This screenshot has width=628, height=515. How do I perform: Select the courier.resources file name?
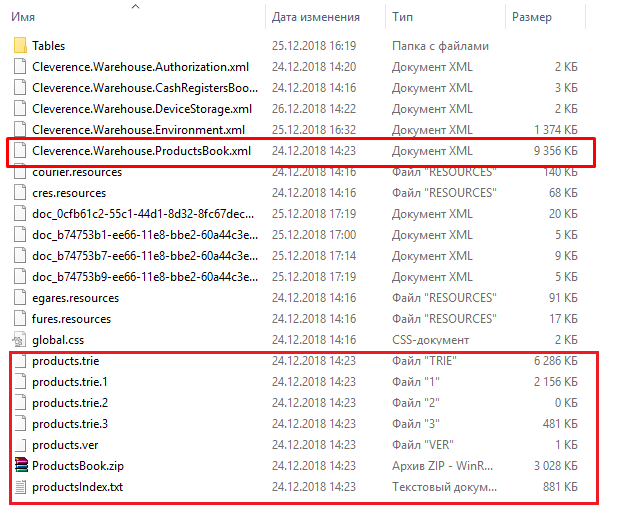click(77, 172)
